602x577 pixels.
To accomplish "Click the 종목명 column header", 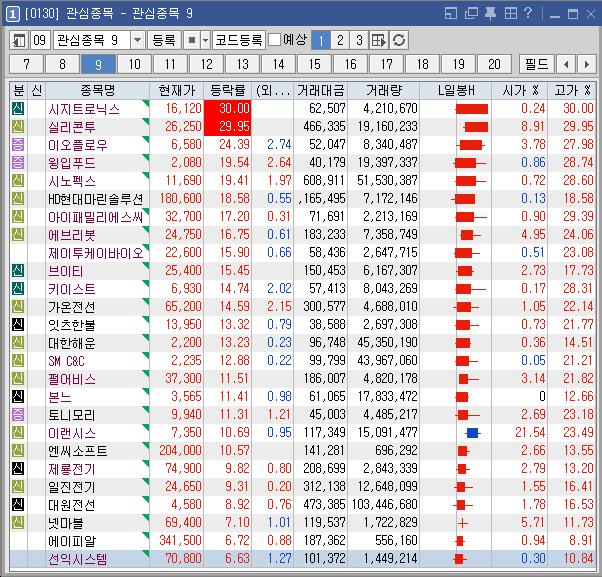I will [x=98, y=91].
